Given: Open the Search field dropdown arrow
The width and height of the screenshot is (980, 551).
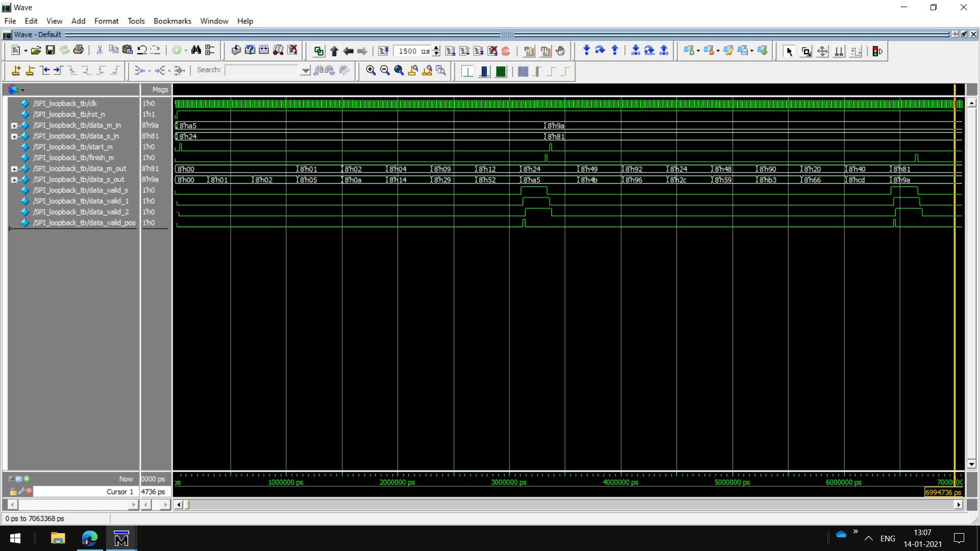Looking at the screenshot, I should (x=305, y=70).
